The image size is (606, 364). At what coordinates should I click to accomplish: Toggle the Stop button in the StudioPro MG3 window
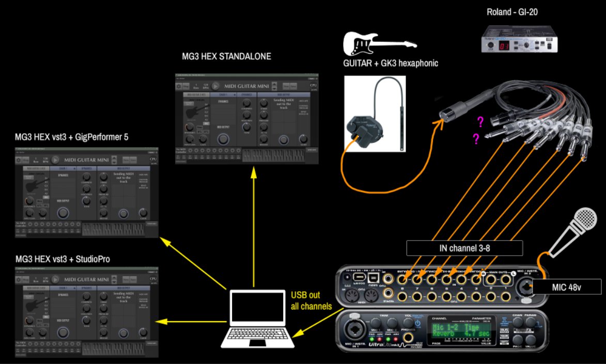(26, 279)
